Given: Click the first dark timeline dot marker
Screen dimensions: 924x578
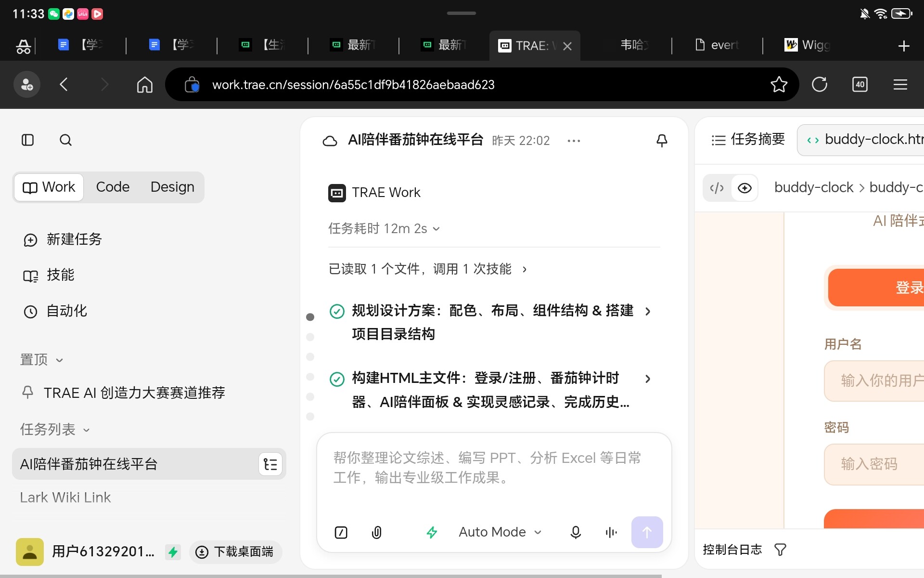Looking at the screenshot, I should click(310, 317).
